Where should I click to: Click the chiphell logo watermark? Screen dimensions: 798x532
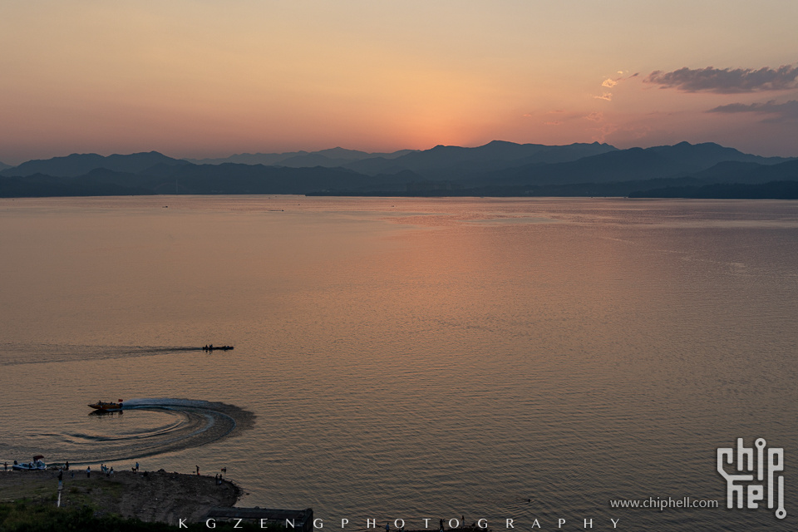751,475
